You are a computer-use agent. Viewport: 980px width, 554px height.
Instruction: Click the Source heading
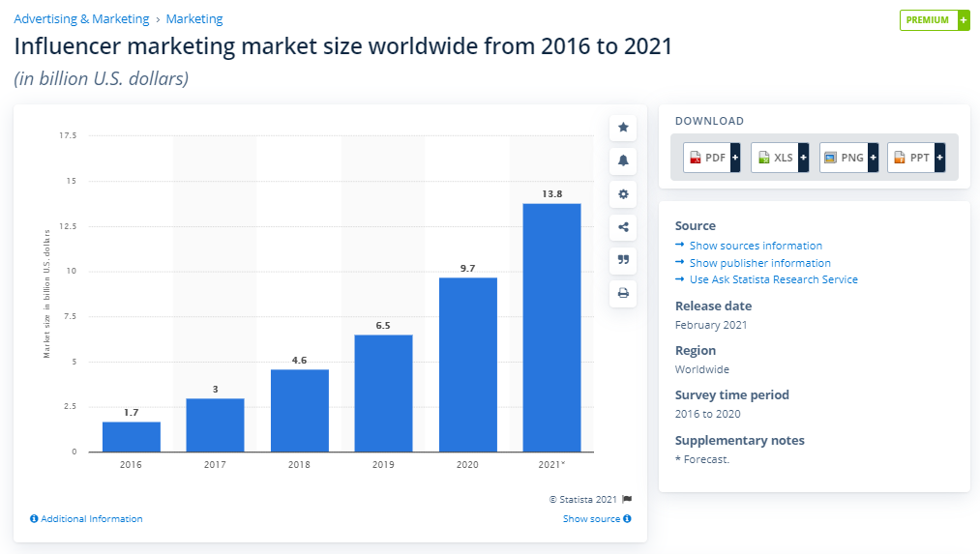point(695,226)
